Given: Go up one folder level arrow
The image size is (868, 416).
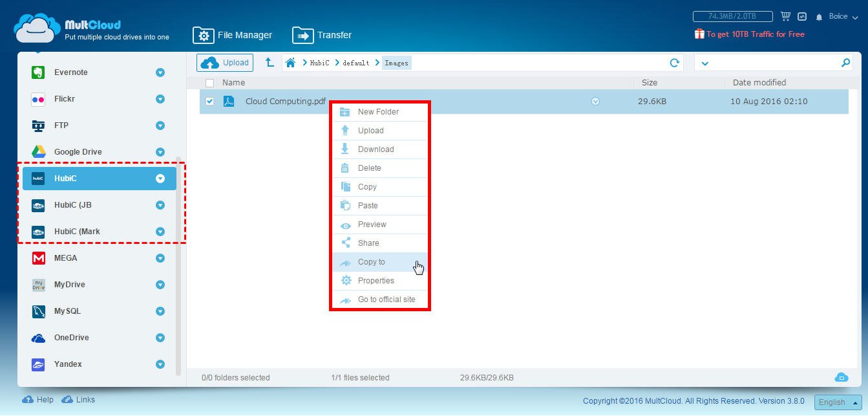Looking at the screenshot, I should pos(270,63).
